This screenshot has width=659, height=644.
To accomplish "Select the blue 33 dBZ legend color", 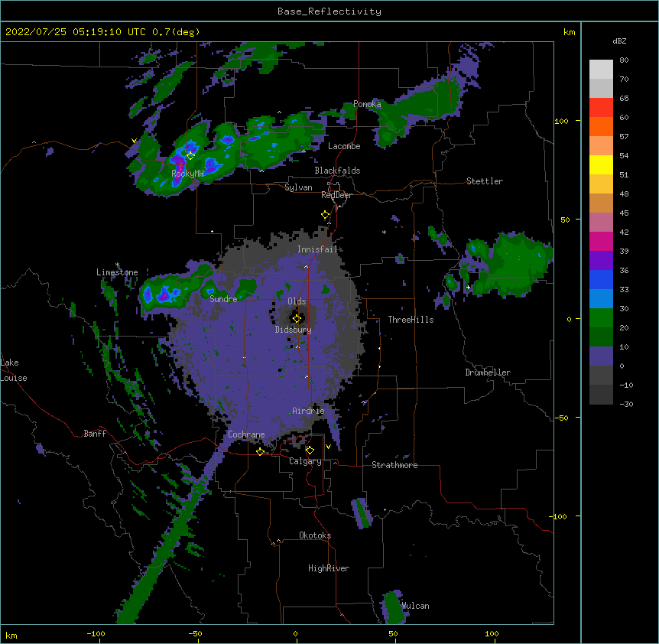I will click(601, 279).
